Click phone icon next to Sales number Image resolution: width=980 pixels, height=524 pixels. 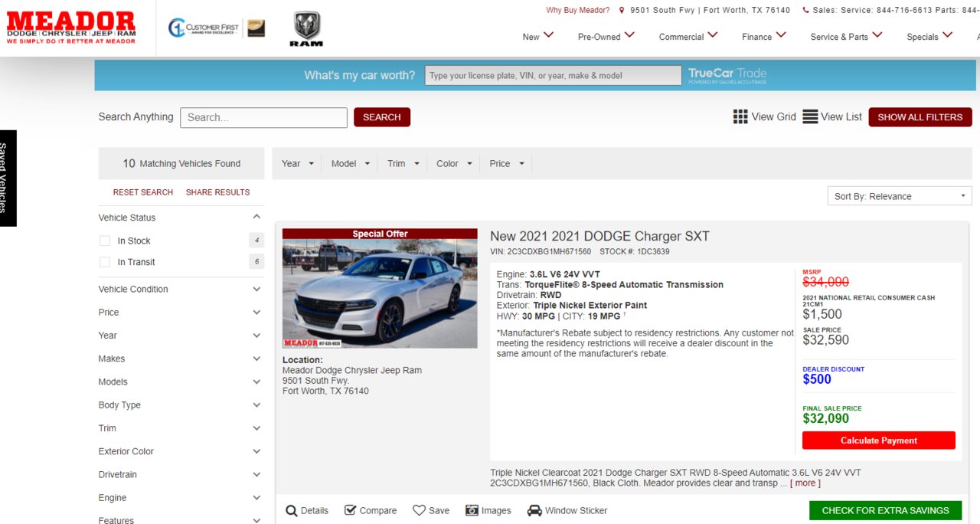click(805, 11)
